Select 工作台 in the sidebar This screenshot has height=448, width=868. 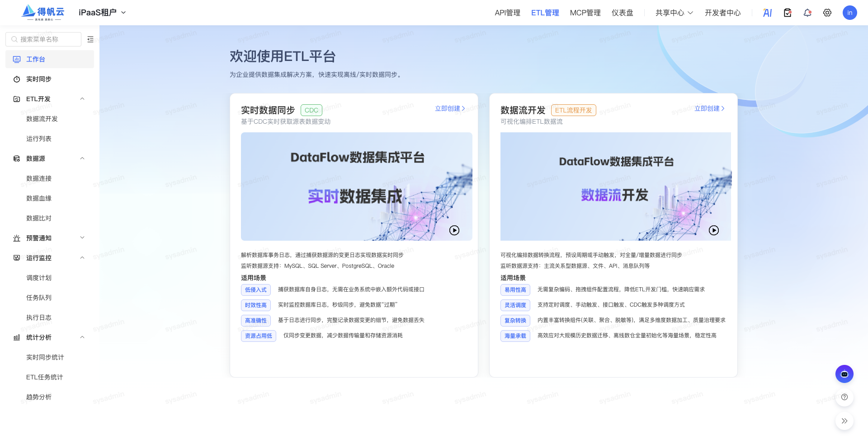pyautogui.click(x=50, y=59)
